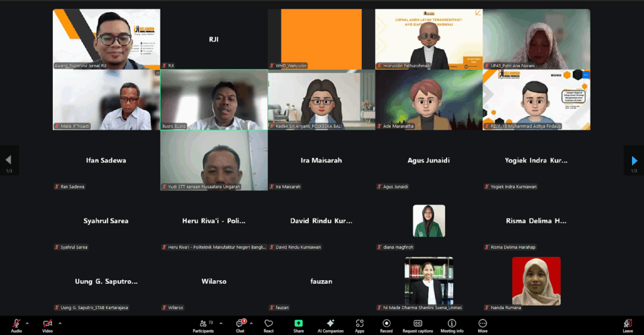This screenshot has width=644, height=335.
Task: Turn on the Video camera
Action: pyautogui.click(x=47, y=324)
